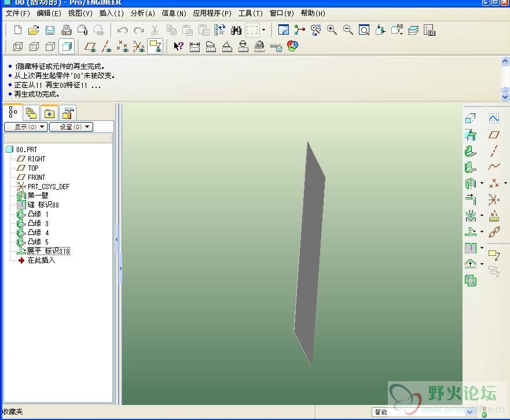Image resolution: width=510 pixels, height=420 pixels.
Task: Open the 设置(G) dropdown in model tree
Action: [x=71, y=127]
